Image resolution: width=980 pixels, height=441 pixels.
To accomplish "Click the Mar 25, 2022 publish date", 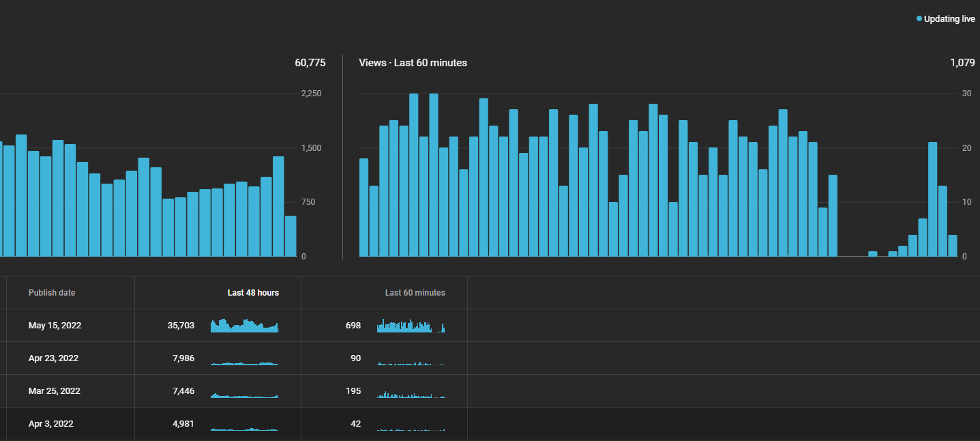I will [x=55, y=391].
